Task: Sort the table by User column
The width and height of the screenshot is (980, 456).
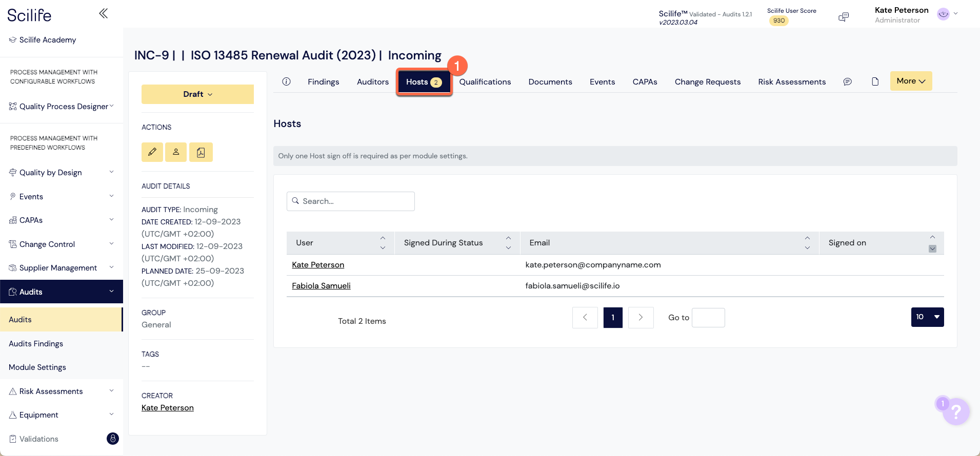Action: click(383, 243)
